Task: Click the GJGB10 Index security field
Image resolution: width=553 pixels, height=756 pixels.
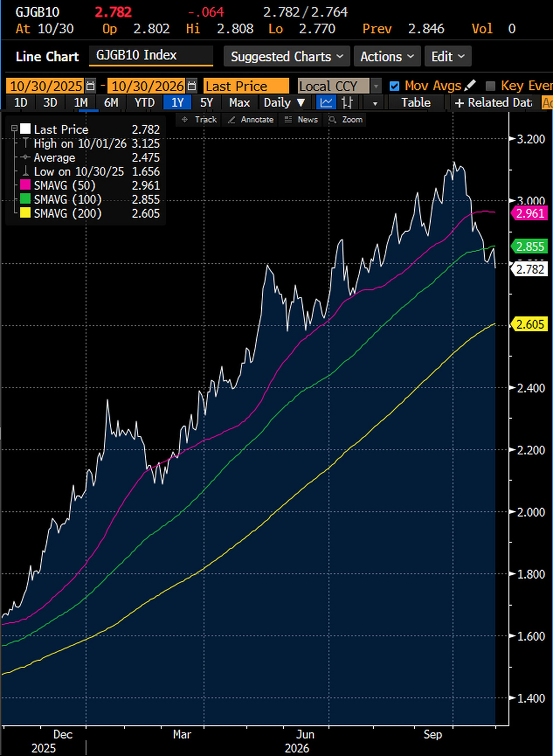Action: click(x=151, y=55)
